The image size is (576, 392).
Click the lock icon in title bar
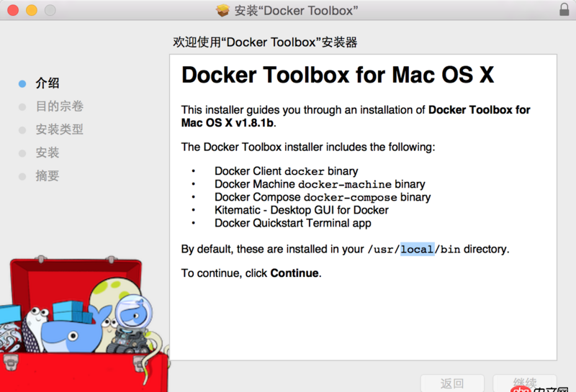[564, 9]
